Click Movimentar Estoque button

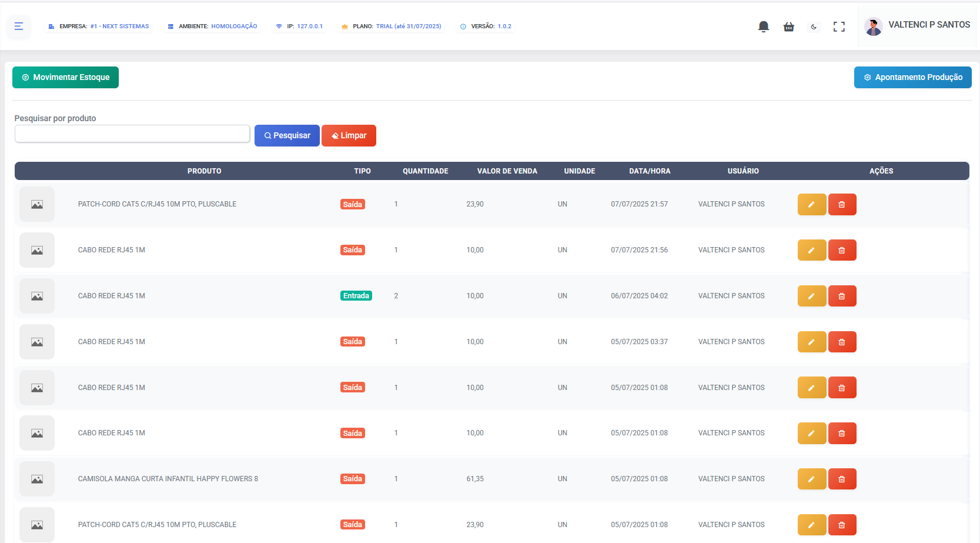[65, 77]
